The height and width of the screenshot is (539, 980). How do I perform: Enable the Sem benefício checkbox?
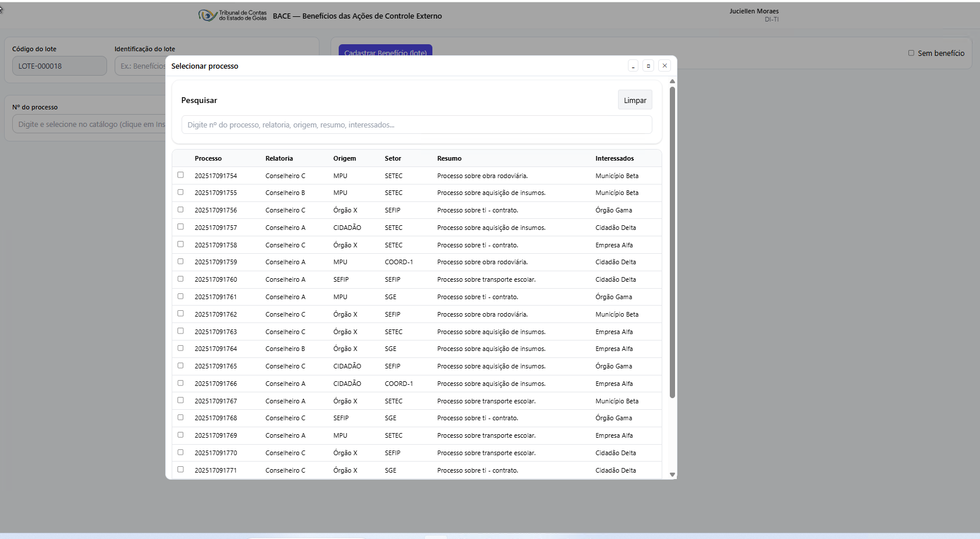[911, 53]
